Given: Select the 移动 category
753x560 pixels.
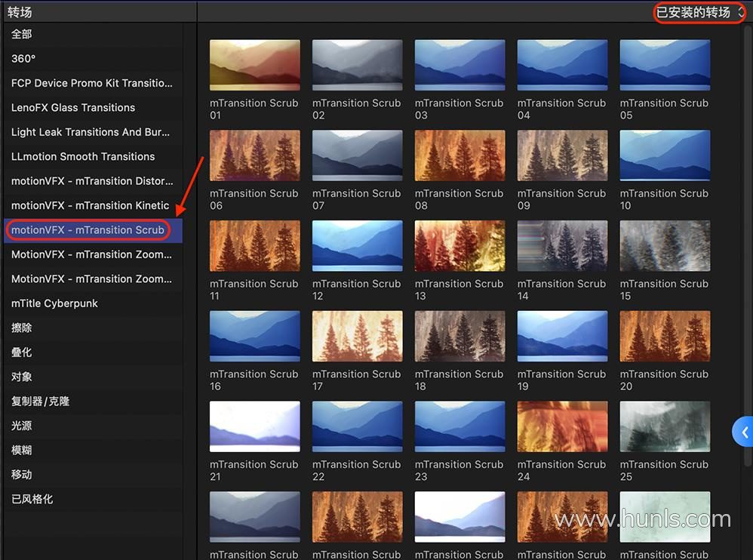Looking at the screenshot, I should pos(93,475).
